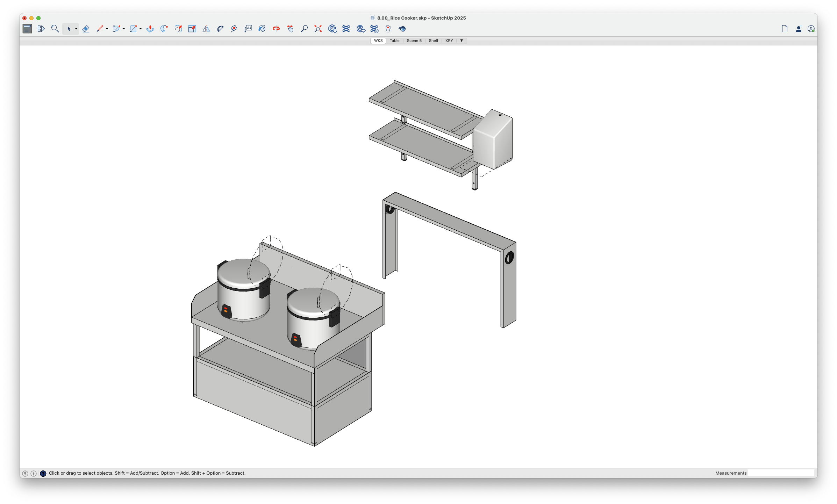This screenshot has height=504, width=837.
Task: Choose the Flip tool icon
Action: (206, 29)
